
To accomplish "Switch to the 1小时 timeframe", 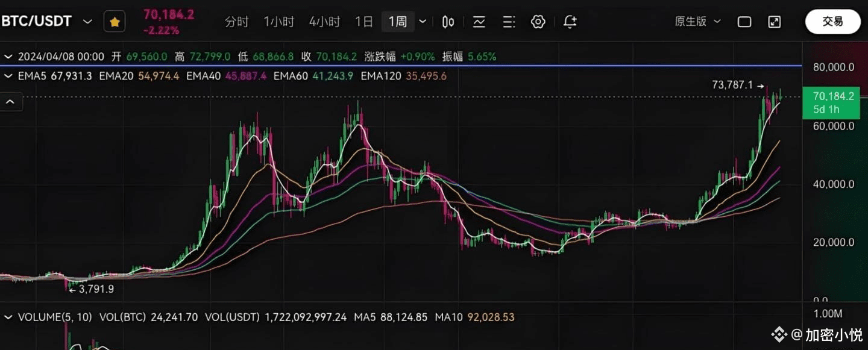I will click(x=278, y=22).
